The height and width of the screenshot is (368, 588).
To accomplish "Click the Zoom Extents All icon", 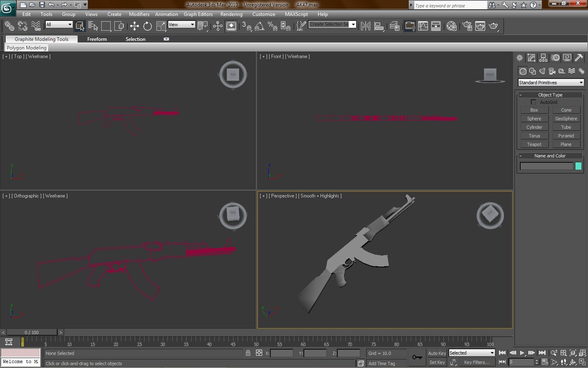I will pyautogui.click(x=582, y=353).
